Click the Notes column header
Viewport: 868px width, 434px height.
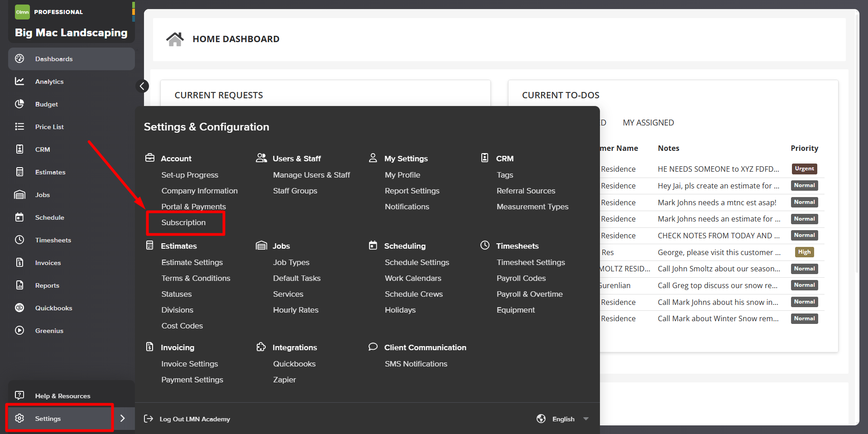pyautogui.click(x=668, y=148)
